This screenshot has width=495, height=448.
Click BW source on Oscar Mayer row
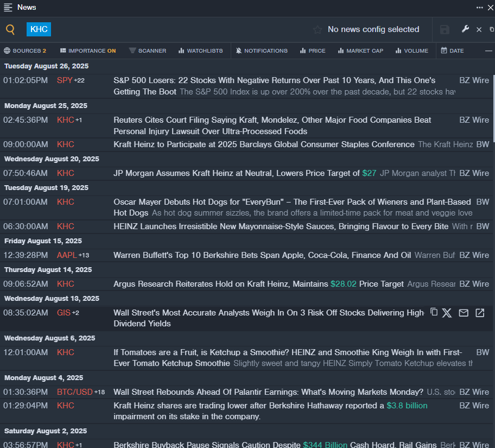(483, 202)
